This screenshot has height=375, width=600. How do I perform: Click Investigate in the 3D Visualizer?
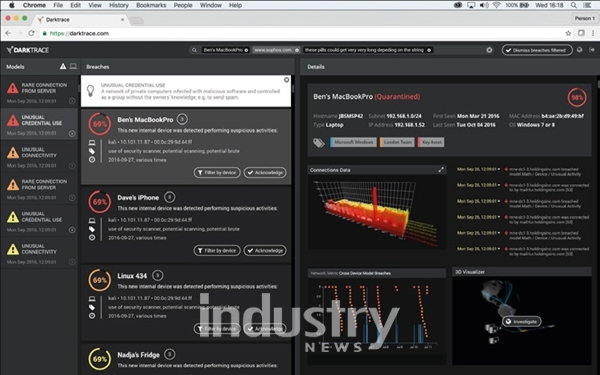(x=521, y=321)
